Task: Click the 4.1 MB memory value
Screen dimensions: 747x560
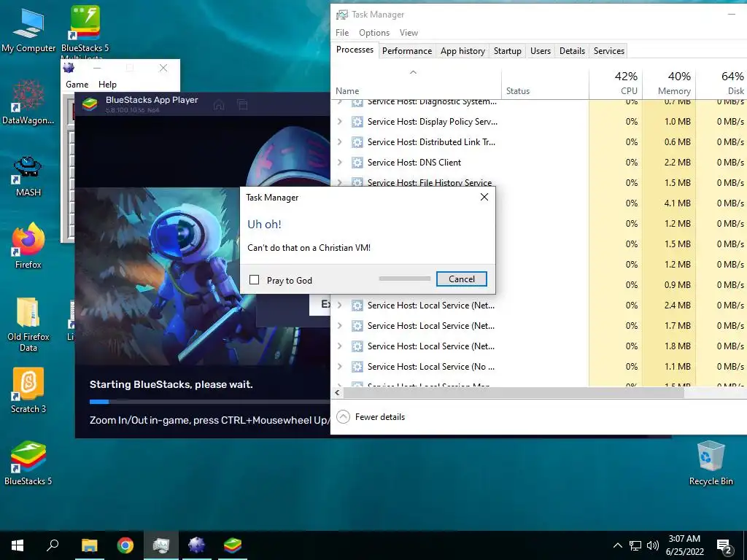Action: tap(678, 203)
